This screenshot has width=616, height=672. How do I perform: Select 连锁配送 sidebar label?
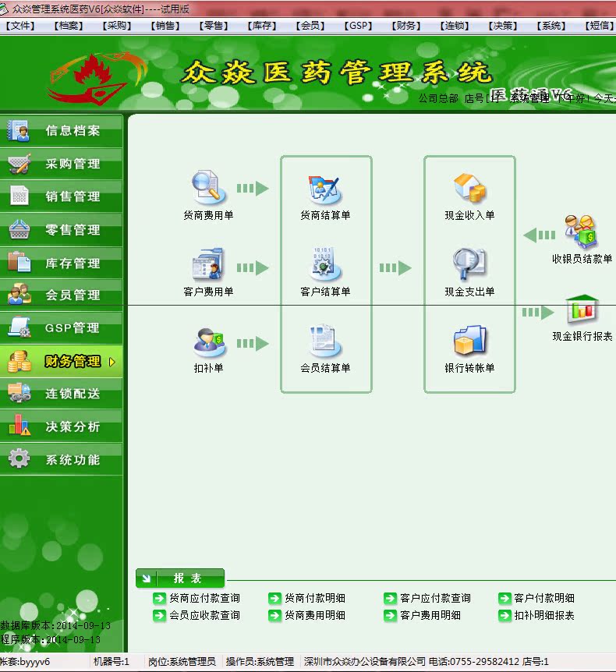click(73, 394)
